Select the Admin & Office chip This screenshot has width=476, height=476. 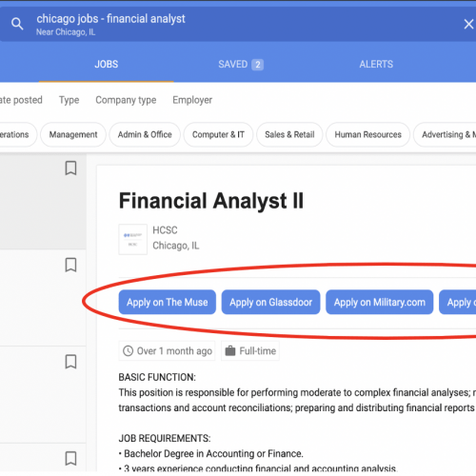(145, 134)
